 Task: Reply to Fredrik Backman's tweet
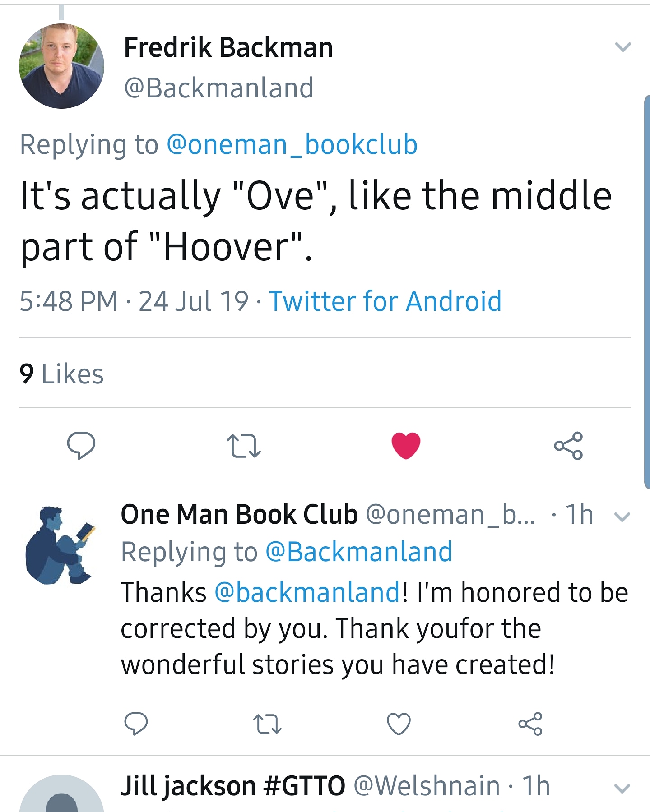[x=81, y=446]
